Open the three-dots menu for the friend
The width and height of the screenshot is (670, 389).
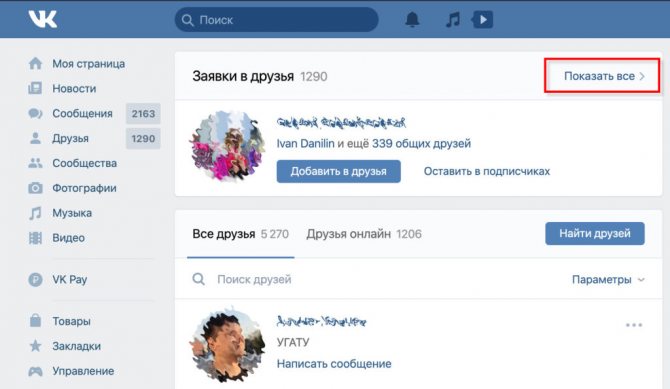coord(634,325)
